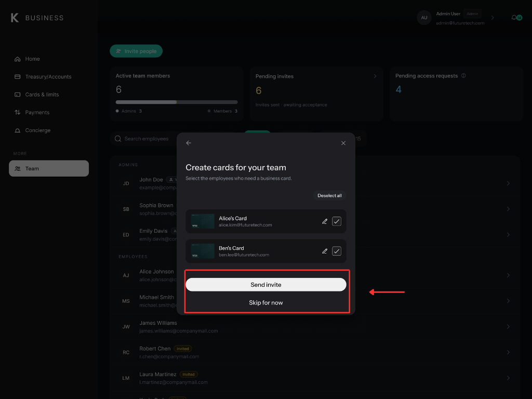
Task: Click the Active team members progress bar
Action: [x=177, y=102]
